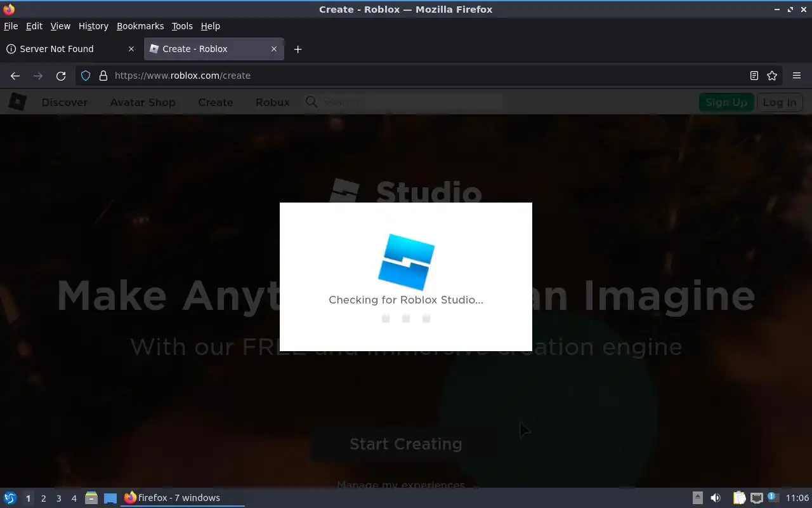The height and width of the screenshot is (508, 812).
Task: Toggle Firefox reader view icon
Action: (754, 76)
